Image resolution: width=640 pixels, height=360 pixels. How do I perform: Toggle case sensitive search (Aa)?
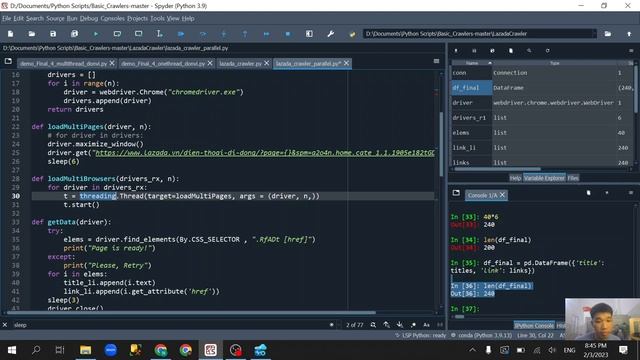pos(427,325)
